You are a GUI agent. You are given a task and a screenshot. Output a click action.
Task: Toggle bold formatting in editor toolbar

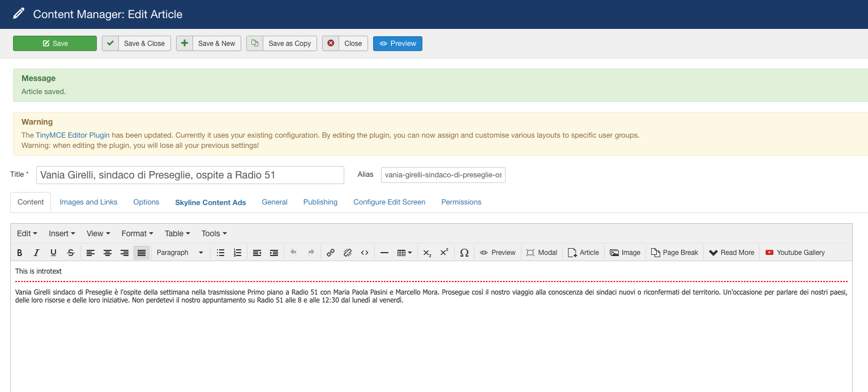pos(20,253)
